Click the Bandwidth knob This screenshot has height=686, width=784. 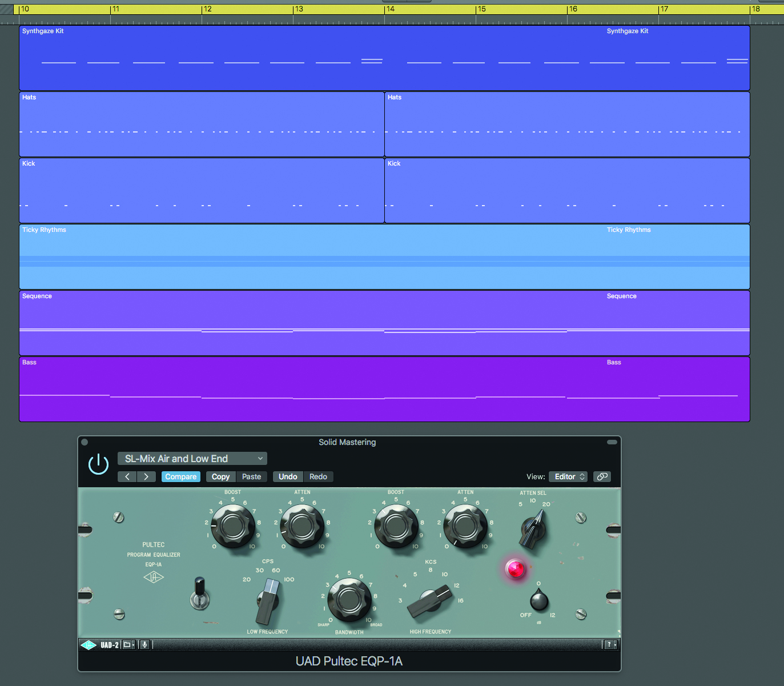pos(349,600)
